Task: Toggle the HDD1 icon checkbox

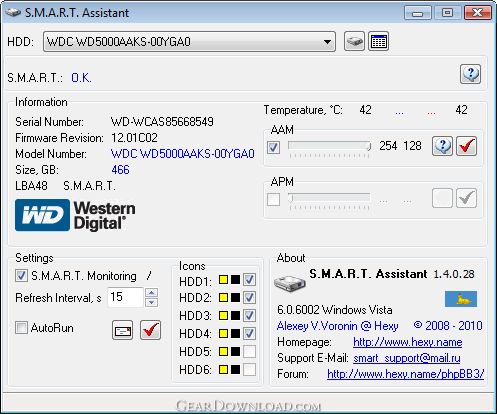Action: [x=249, y=280]
